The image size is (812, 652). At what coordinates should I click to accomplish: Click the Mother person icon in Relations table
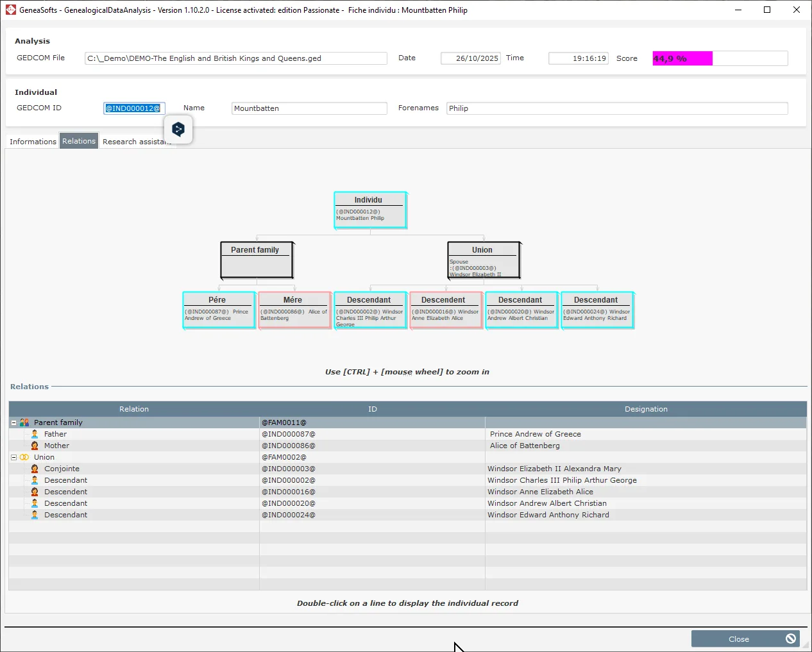coord(34,446)
